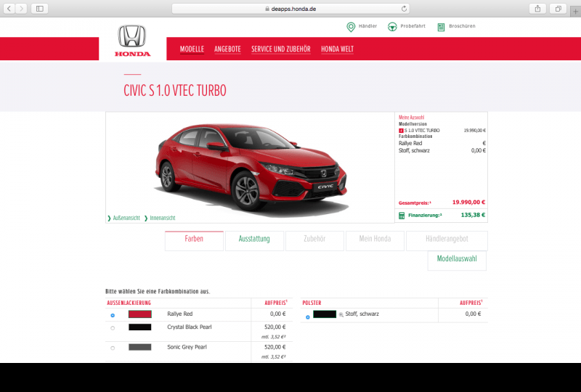Viewport: 581px width, 392px height.
Task: Open the Safari share icon
Action: (537, 9)
